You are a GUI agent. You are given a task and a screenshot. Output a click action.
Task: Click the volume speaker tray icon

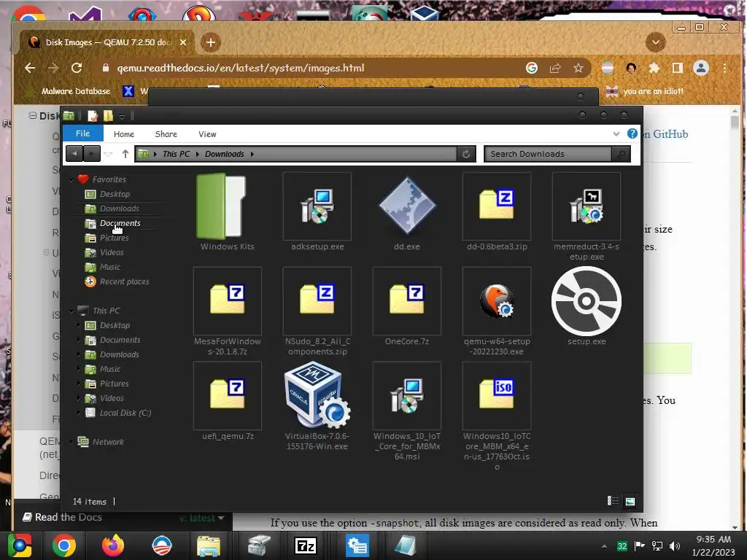tap(675, 545)
